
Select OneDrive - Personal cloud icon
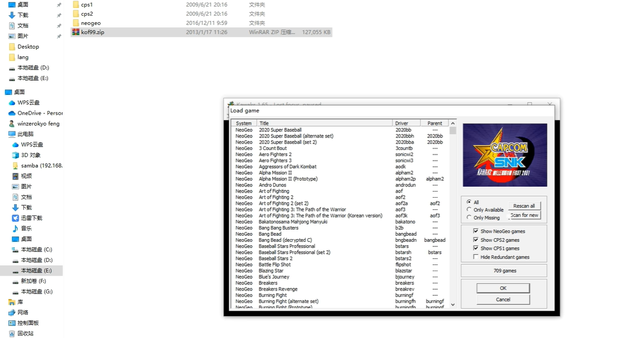click(x=12, y=113)
